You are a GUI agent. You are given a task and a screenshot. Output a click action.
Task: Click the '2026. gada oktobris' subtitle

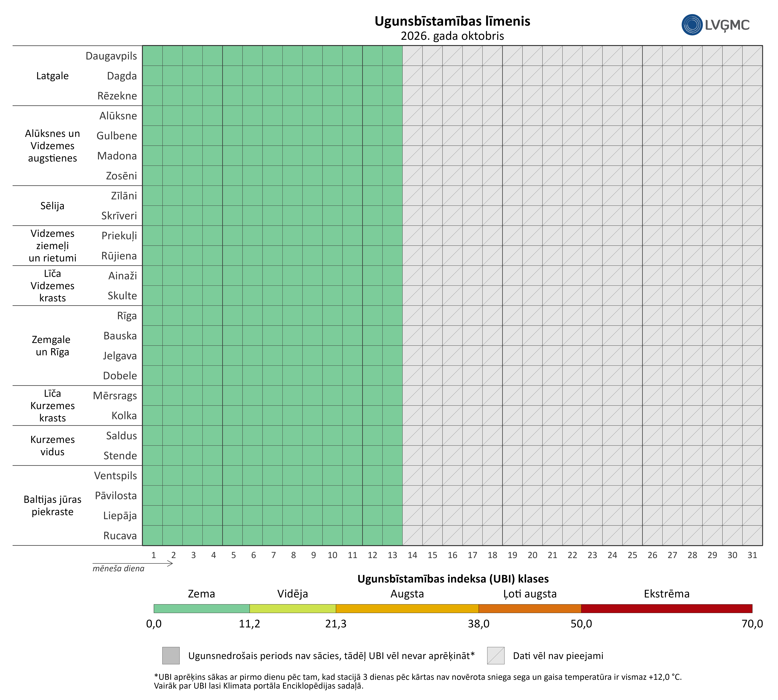coord(453,36)
